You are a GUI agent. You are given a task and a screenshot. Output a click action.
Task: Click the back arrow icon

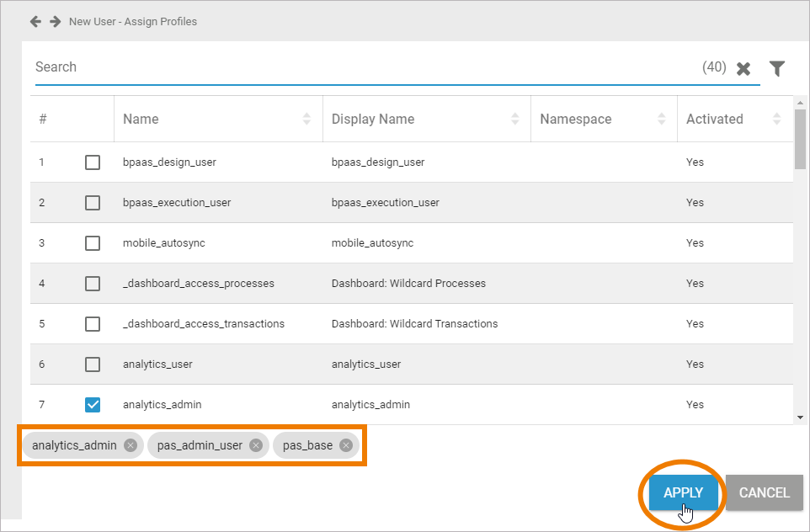[35, 21]
